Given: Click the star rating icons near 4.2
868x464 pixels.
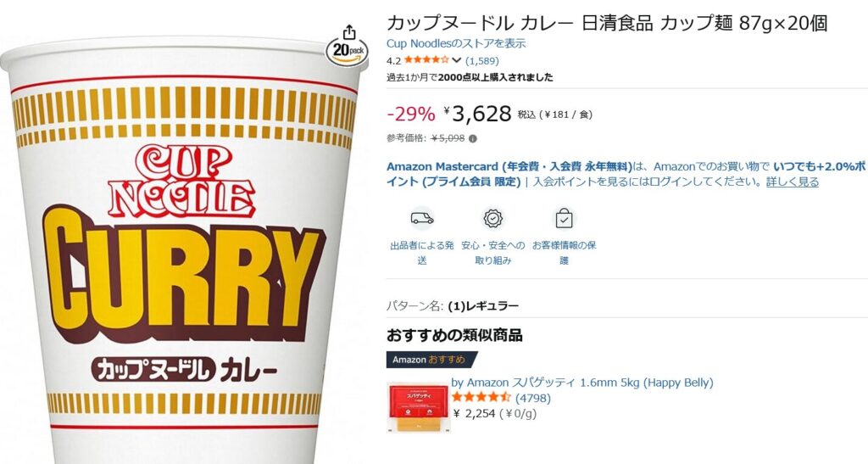Looking at the screenshot, I should 426,60.
